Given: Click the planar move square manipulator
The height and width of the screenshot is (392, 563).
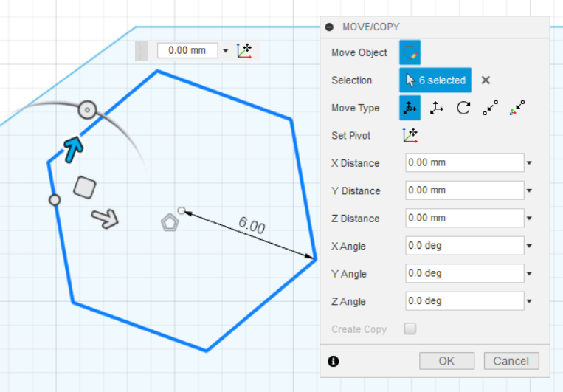Looking at the screenshot, I should pyautogui.click(x=85, y=188).
